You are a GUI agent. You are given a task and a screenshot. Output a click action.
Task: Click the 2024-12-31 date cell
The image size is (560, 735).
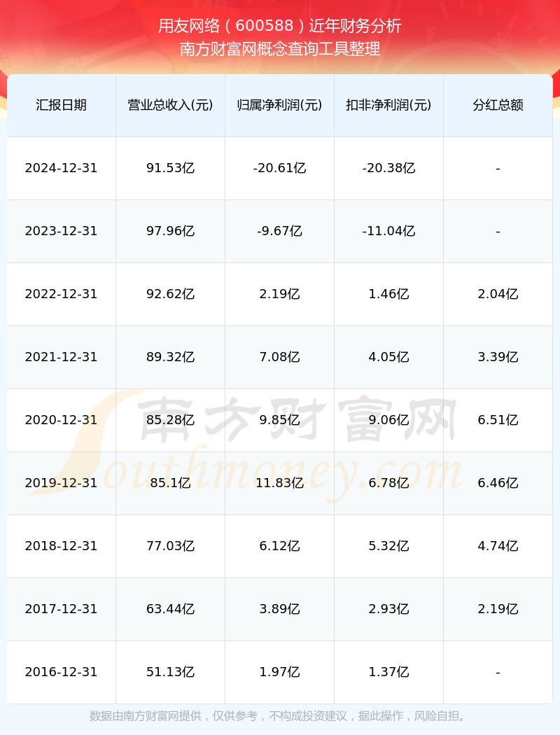(x=61, y=168)
